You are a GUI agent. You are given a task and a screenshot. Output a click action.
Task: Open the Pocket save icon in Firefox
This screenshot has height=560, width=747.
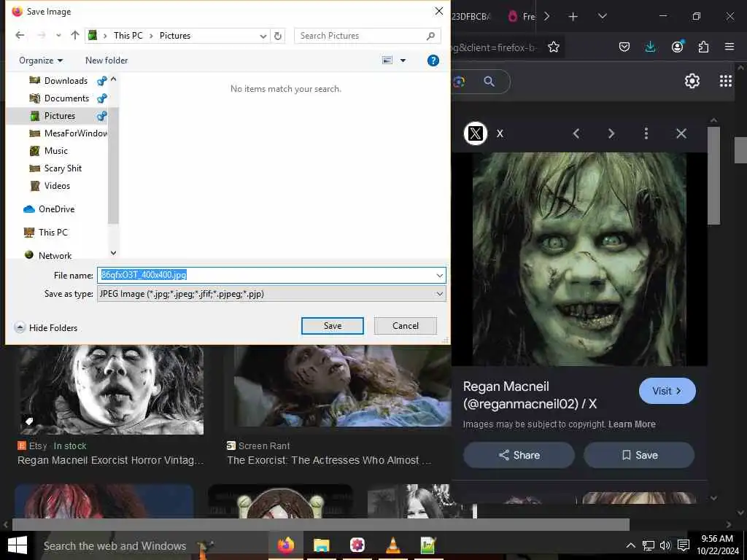[x=624, y=47]
